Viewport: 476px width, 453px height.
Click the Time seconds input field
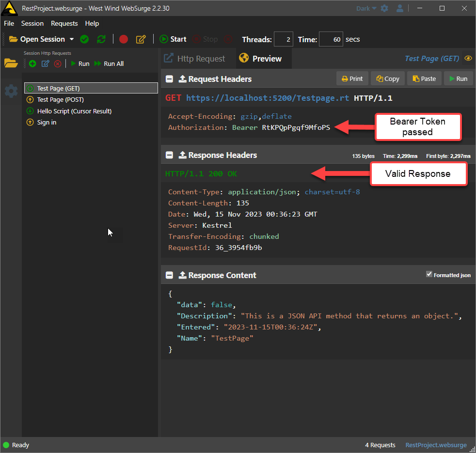pos(331,39)
